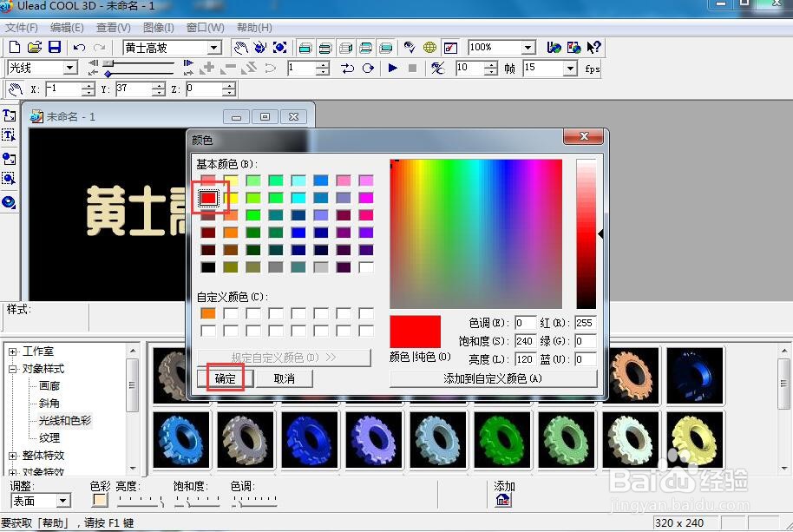Click the 红(R) value field
793x532 pixels.
[585, 323]
